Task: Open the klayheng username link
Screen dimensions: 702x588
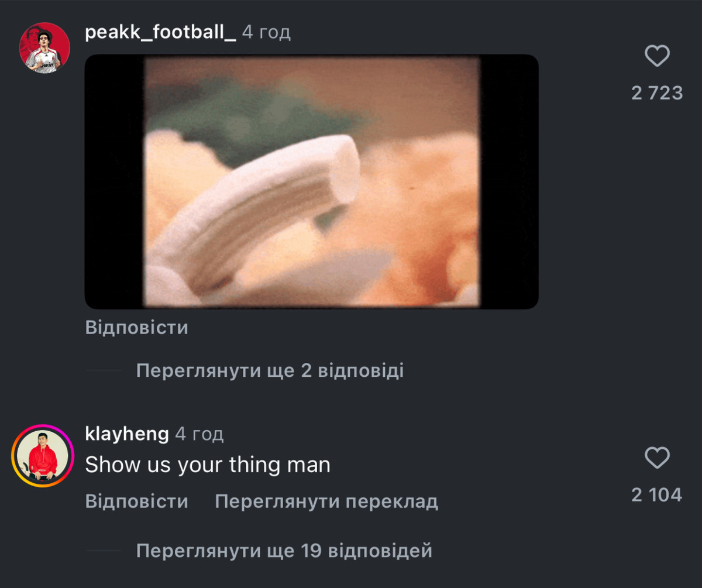Action: tap(127, 434)
